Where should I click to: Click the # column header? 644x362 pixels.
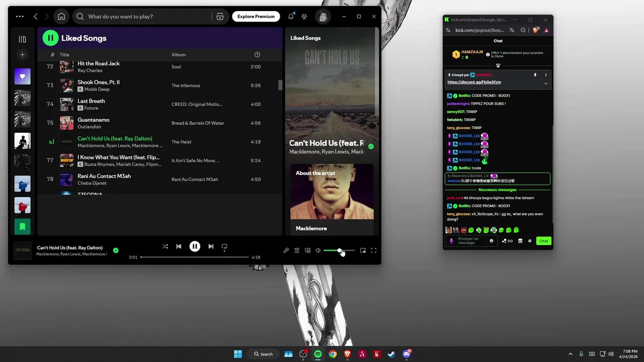[52, 55]
